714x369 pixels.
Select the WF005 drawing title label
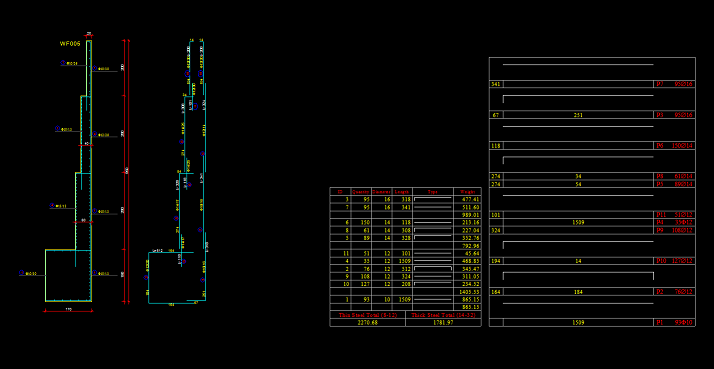click(x=70, y=44)
